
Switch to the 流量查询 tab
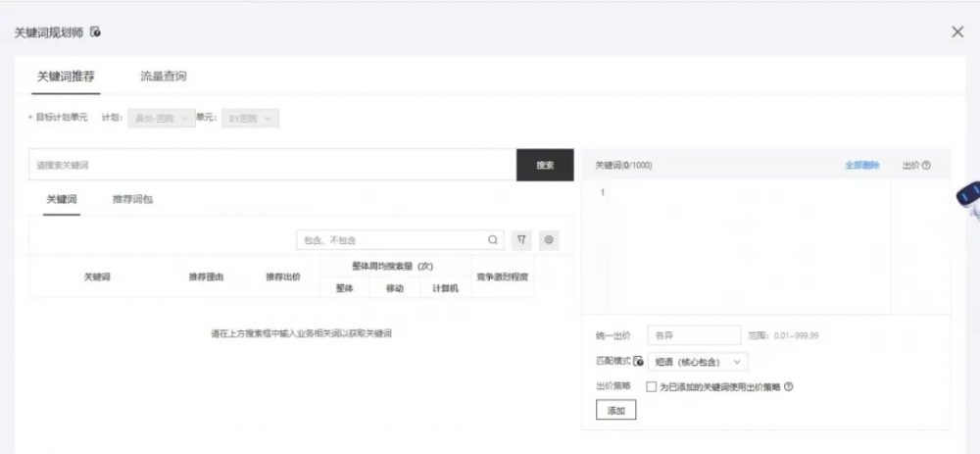[163, 76]
